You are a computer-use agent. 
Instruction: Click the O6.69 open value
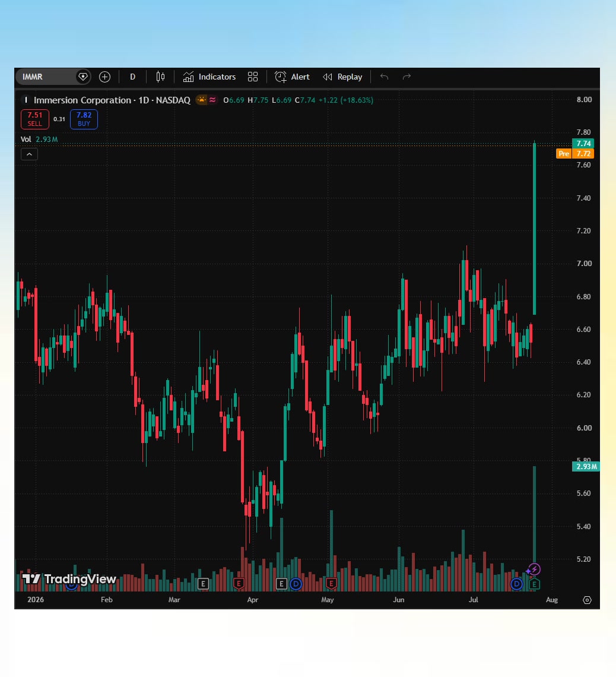(x=234, y=100)
